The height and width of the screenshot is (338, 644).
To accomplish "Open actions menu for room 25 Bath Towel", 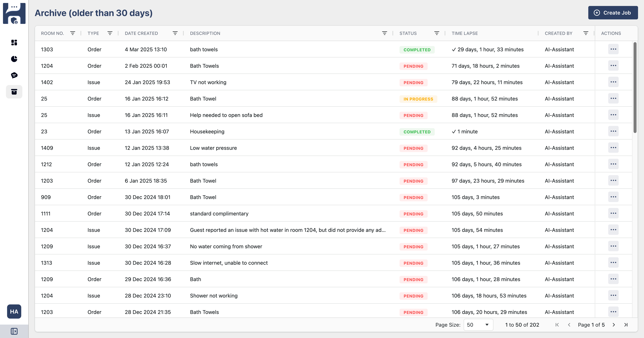I will coord(613,98).
